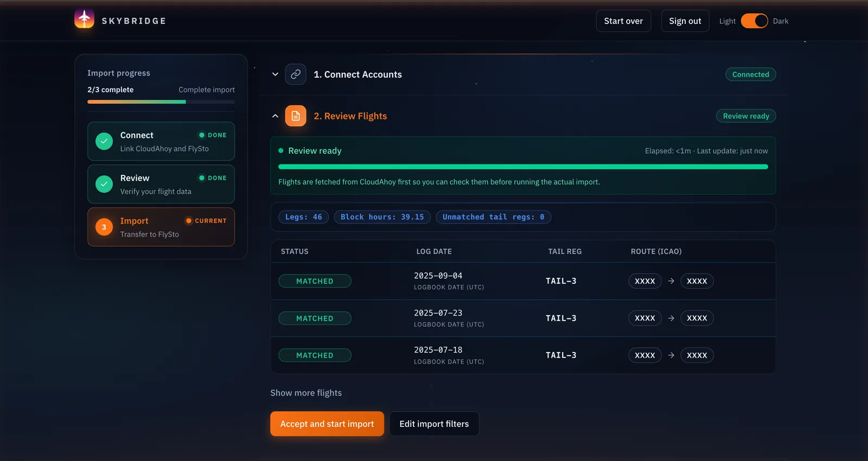Click TAIL-3 in the 2025-09-04 row
The width and height of the screenshot is (868, 461).
point(561,281)
